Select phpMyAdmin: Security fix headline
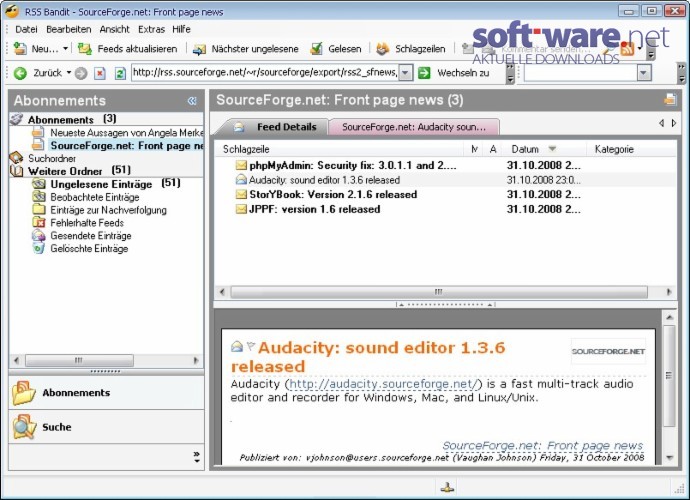Screen dimensions: 690x500 [352, 165]
